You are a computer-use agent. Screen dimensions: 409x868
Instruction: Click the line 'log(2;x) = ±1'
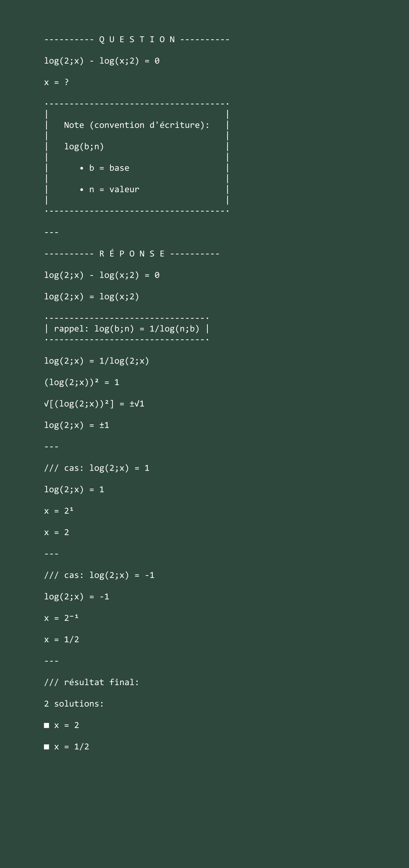(77, 425)
